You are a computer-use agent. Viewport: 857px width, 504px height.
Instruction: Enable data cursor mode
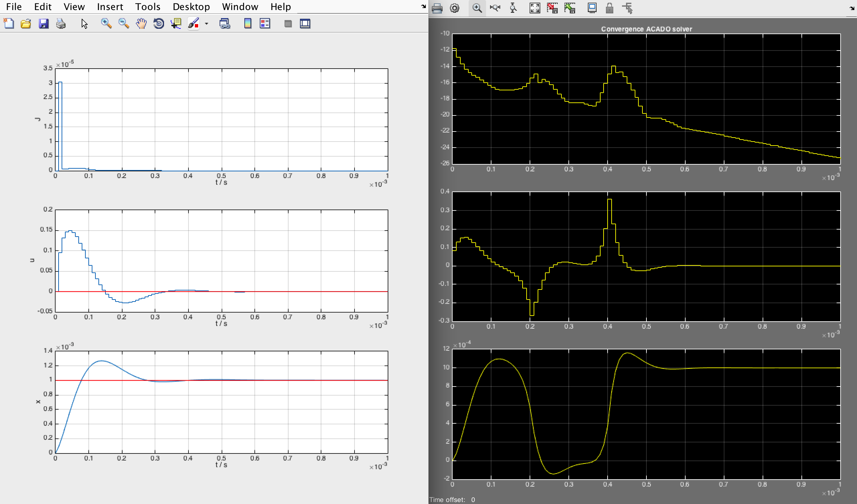(176, 23)
